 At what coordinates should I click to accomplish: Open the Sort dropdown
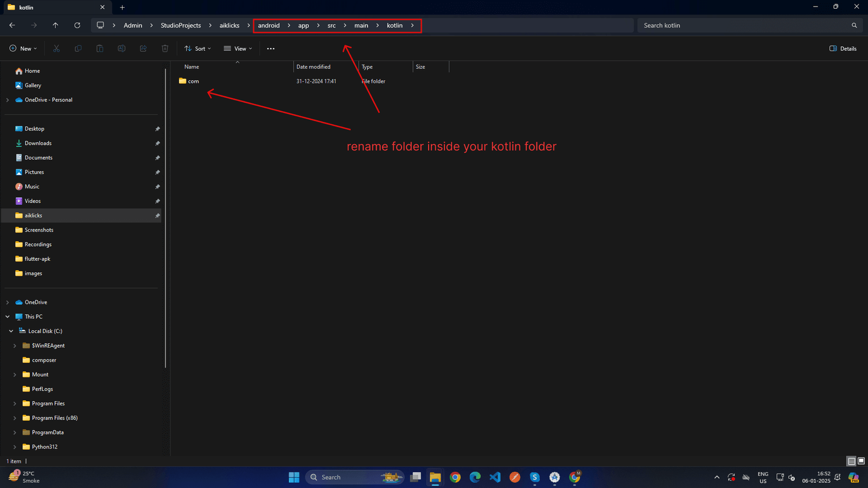(x=197, y=49)
